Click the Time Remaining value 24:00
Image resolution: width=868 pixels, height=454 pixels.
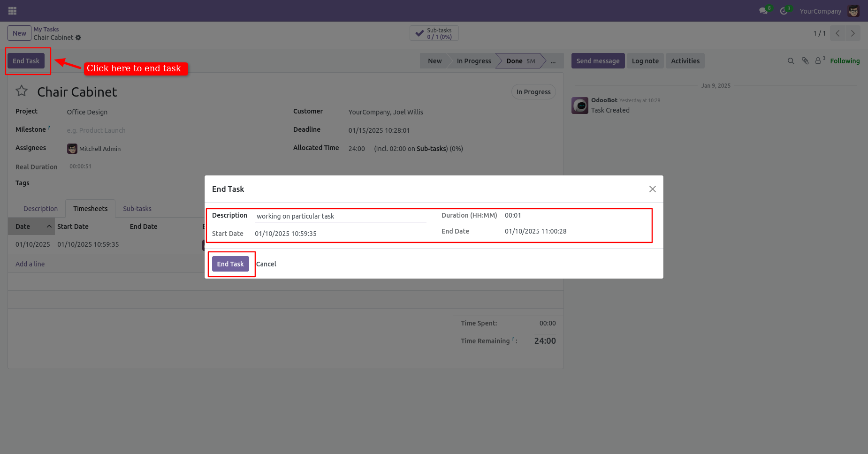tap(545, 341)
